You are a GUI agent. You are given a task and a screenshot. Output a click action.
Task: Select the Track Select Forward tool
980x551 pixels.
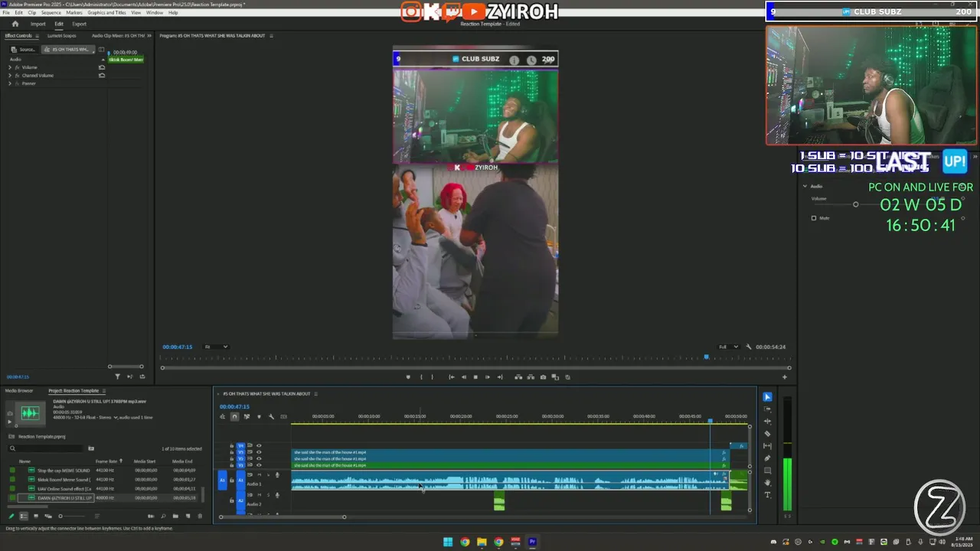pyautogui.click(x=767, y=409)
